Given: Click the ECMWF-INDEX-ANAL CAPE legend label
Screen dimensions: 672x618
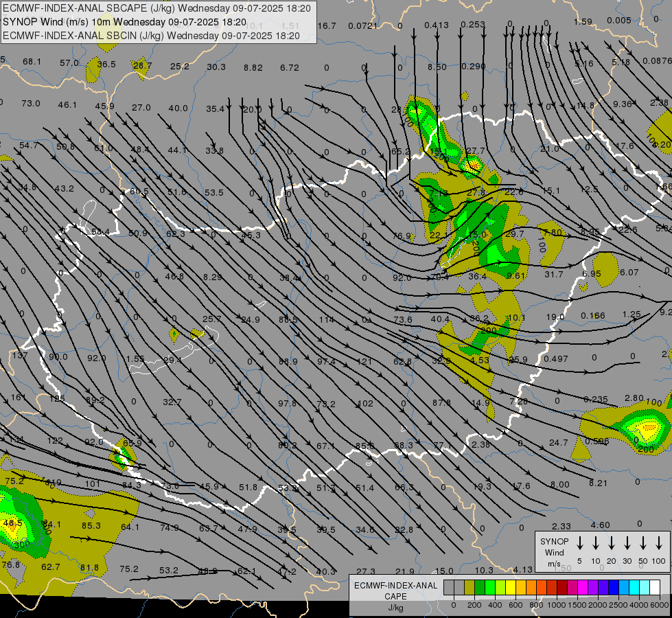Looking at the screenshot, I should coord(395,591).
